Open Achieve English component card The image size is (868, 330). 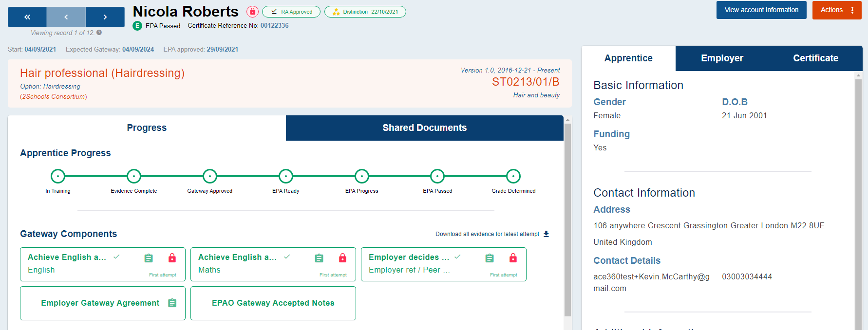pos(103,264)
